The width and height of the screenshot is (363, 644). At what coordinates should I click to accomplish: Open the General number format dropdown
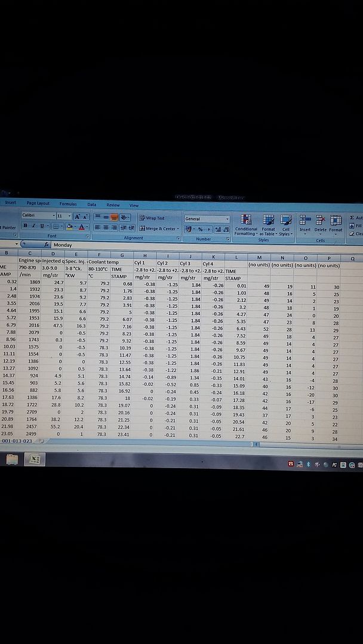(227, 219)
